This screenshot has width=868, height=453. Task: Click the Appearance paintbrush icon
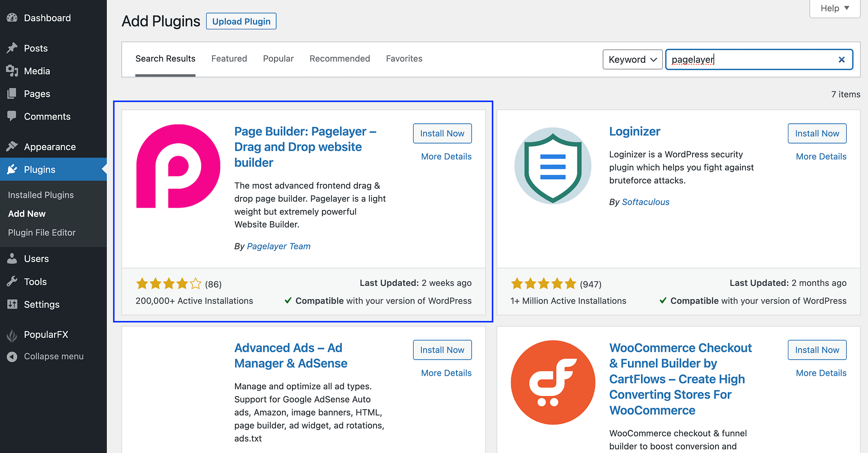point(12,146)
